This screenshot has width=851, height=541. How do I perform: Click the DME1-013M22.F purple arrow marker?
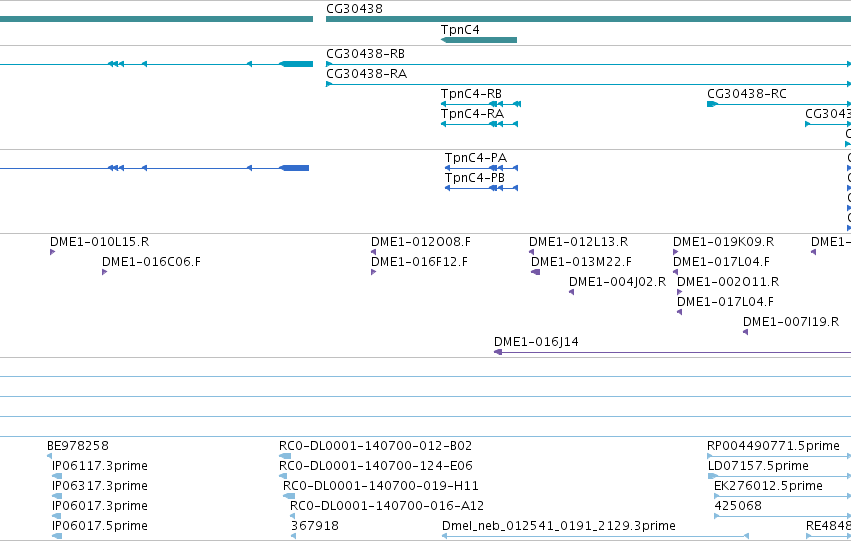[535, 272]
